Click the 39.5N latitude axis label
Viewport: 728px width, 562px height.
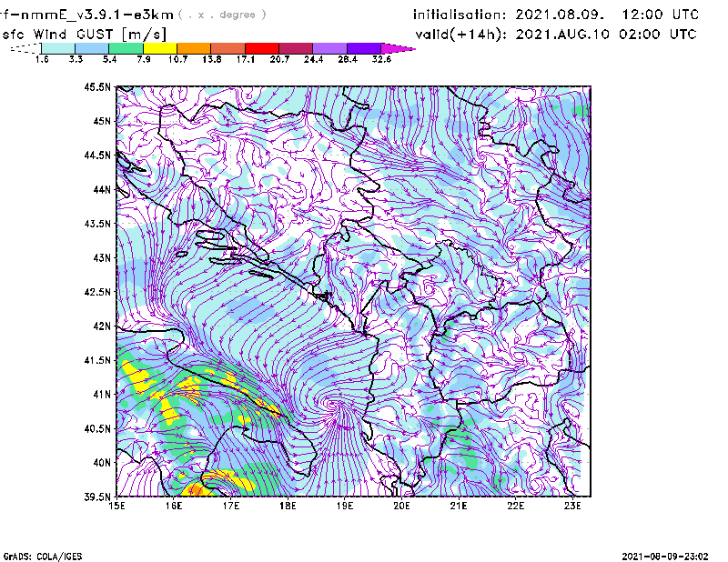tap(97, 497)
